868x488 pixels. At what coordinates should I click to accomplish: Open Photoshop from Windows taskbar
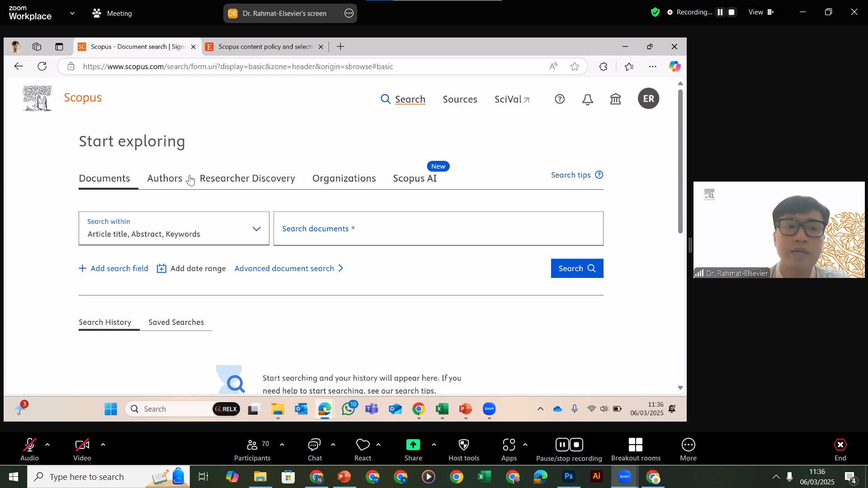(x=569, y=477)
